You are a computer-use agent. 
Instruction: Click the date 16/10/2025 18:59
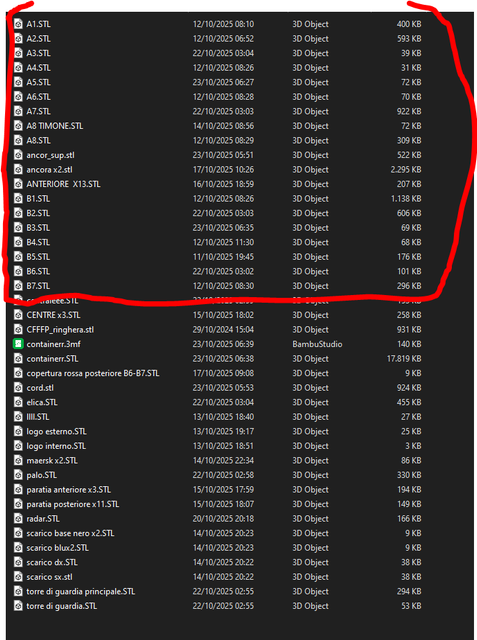(x=223, y=184)
